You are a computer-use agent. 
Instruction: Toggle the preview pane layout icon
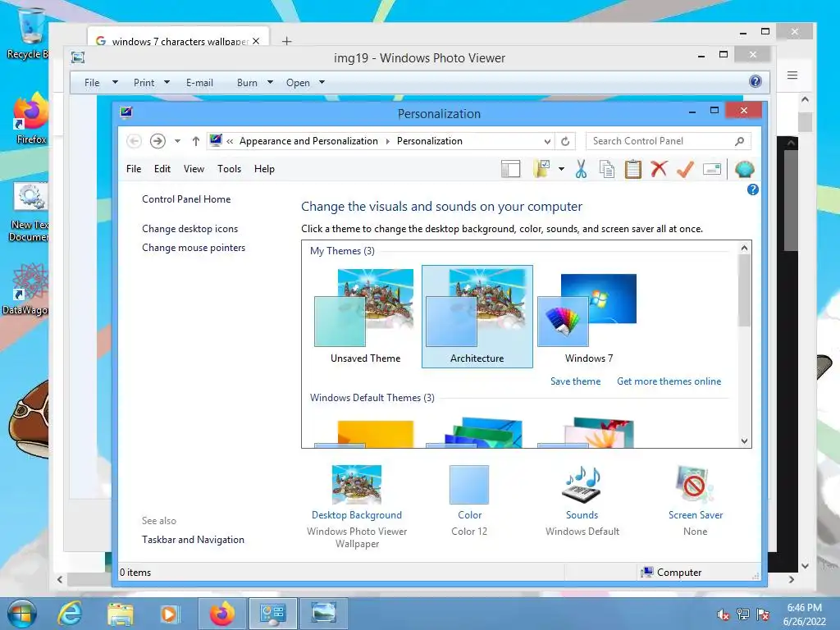(510, 169)
